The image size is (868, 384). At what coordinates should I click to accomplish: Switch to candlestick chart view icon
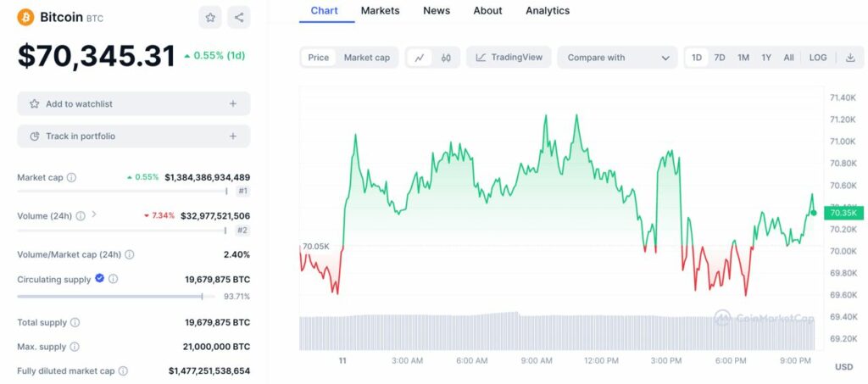point(446,58)
